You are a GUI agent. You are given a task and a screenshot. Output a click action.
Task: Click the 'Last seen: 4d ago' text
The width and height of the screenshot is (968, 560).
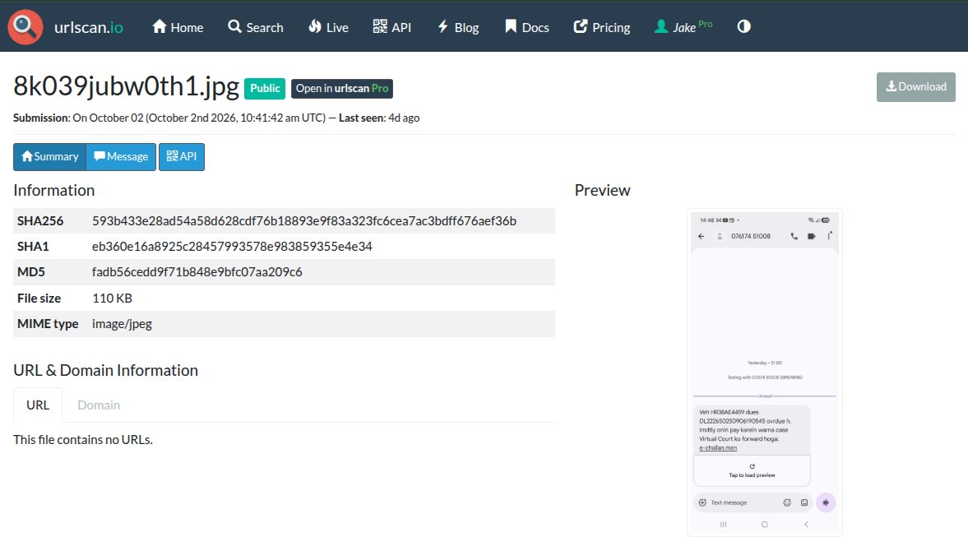pos(379,118)
